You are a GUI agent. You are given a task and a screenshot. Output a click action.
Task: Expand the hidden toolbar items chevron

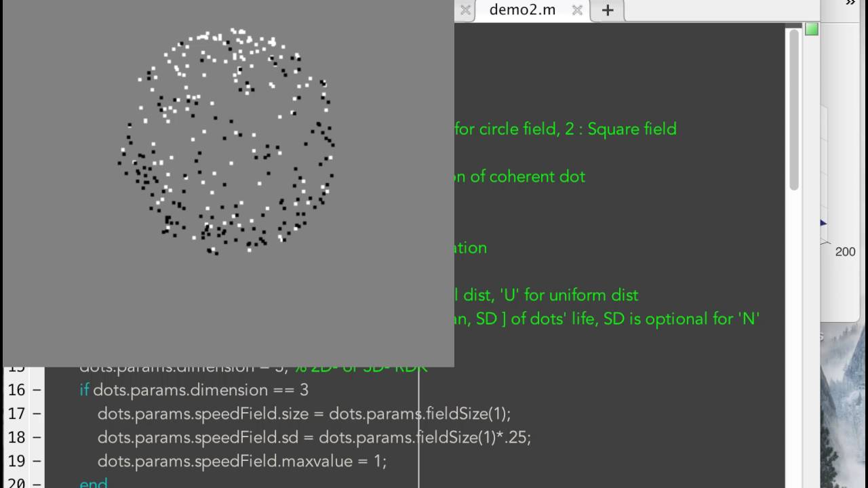851,3
